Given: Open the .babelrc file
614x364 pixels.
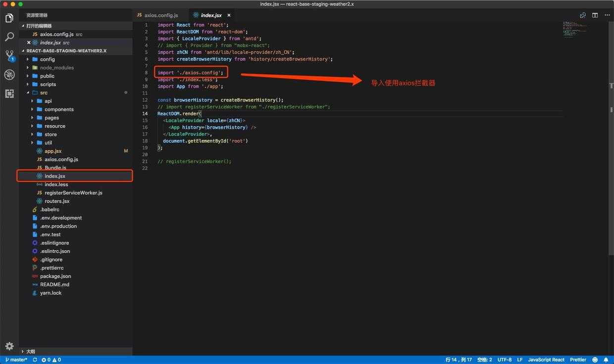Looking at the screenshot, I should (50, 210).
